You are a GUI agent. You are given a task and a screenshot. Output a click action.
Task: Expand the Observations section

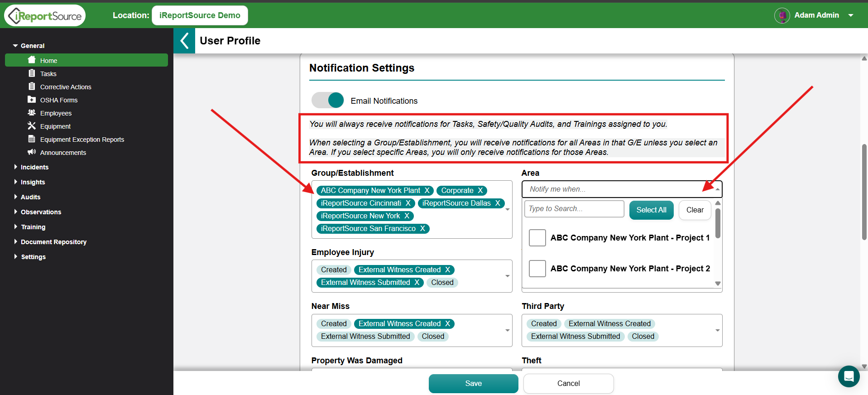[16, 212]
